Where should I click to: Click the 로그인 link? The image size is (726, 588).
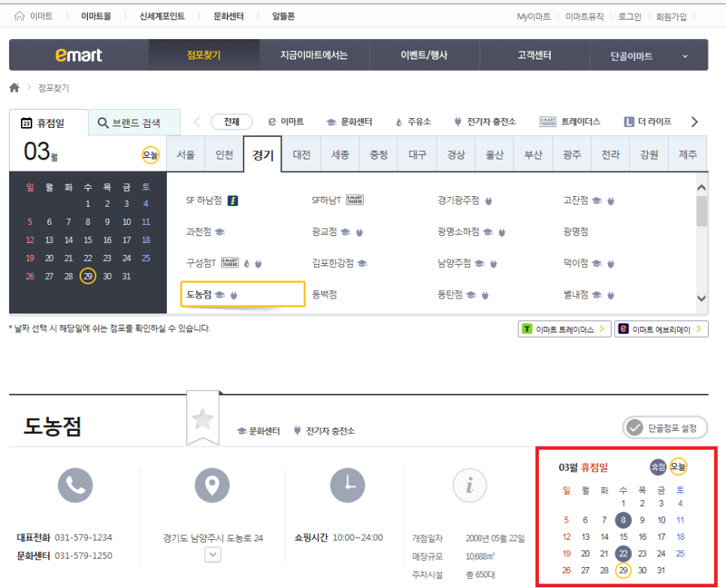click(x=630, y=17)
